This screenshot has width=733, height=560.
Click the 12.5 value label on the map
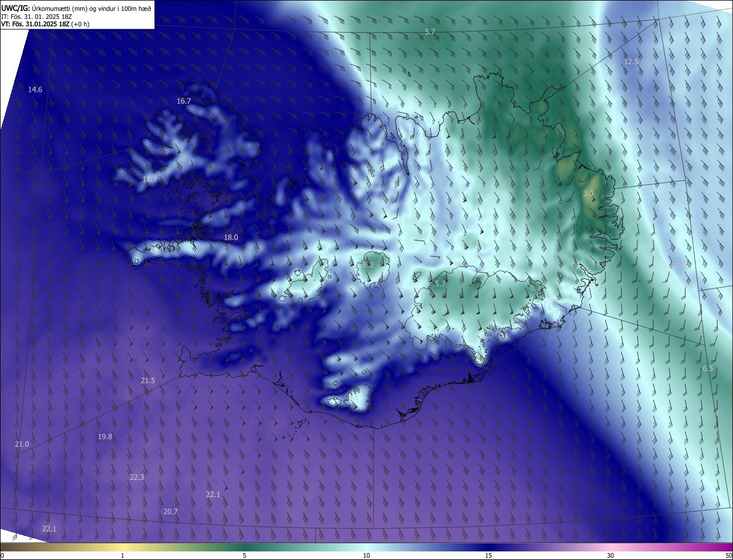click(x=631, y=61)
